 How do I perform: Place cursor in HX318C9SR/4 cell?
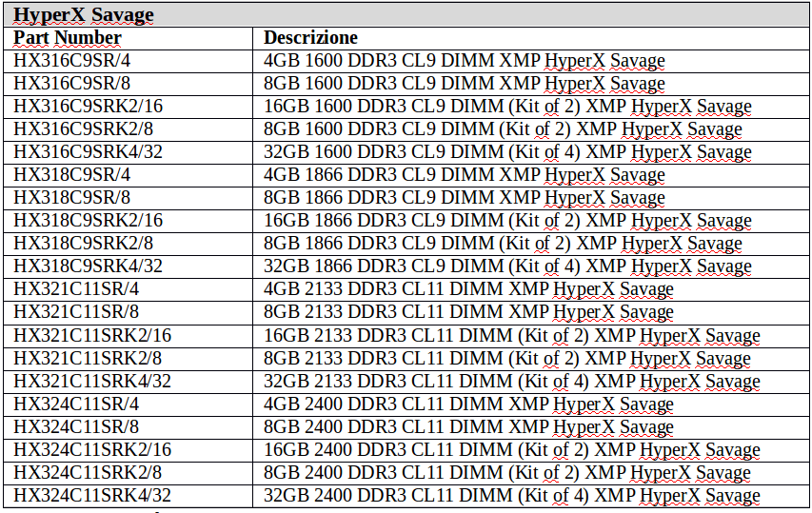coord(72,175)
